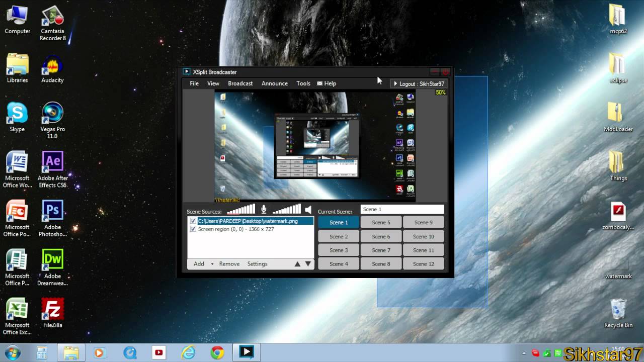Open the Add source dropdown arrow
This screenshot has width=644, height=362.
212,264
